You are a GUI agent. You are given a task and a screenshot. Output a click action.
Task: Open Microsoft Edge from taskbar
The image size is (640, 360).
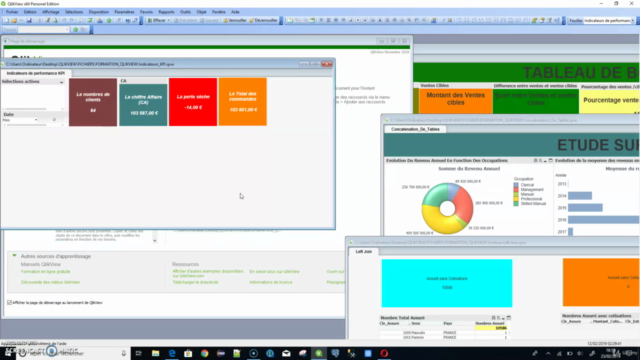coord(172,353)
